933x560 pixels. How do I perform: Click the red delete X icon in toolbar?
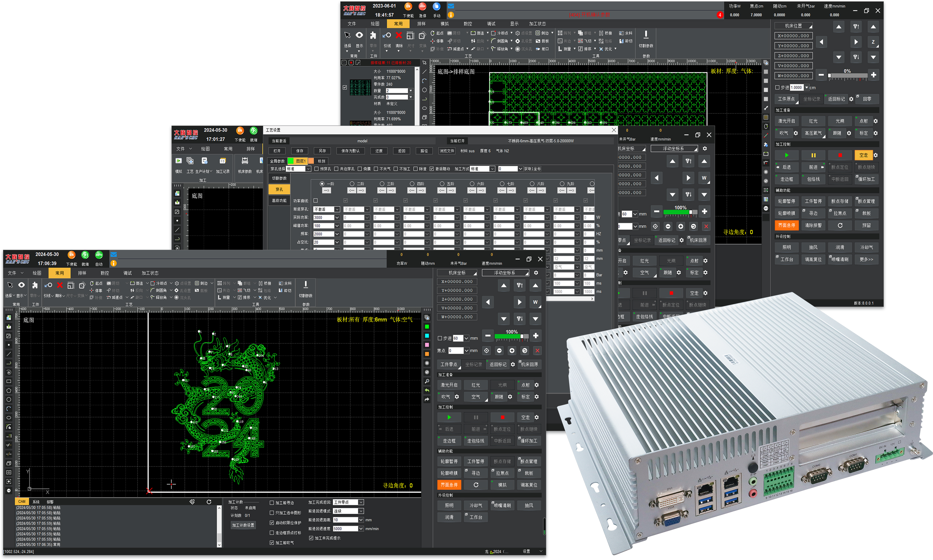click(59, 285)
